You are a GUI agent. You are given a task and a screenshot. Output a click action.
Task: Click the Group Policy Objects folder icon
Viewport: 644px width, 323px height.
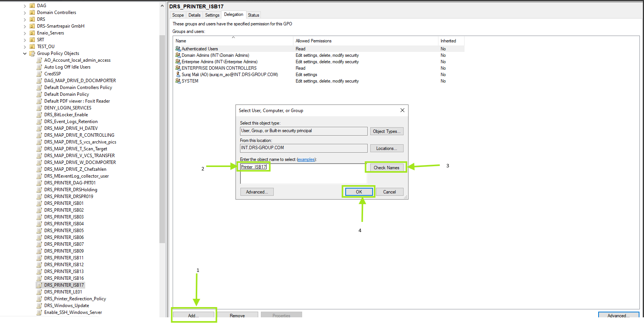[x=33, y=53]
